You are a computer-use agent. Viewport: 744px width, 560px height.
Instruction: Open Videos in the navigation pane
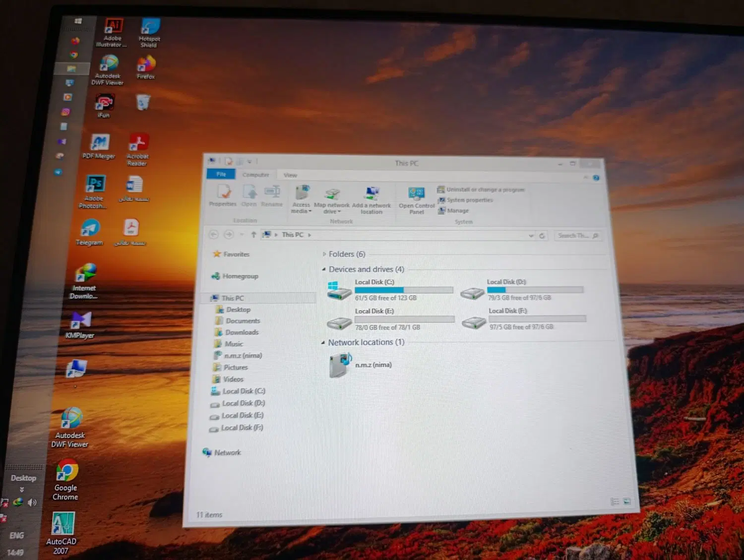point(228,379)
